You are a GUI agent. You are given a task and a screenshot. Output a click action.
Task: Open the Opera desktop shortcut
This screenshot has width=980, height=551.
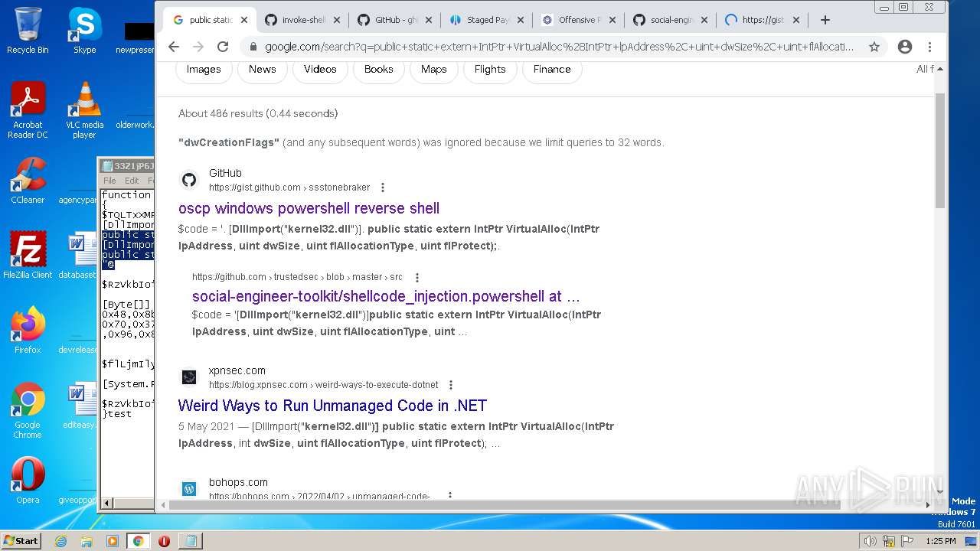28,480
